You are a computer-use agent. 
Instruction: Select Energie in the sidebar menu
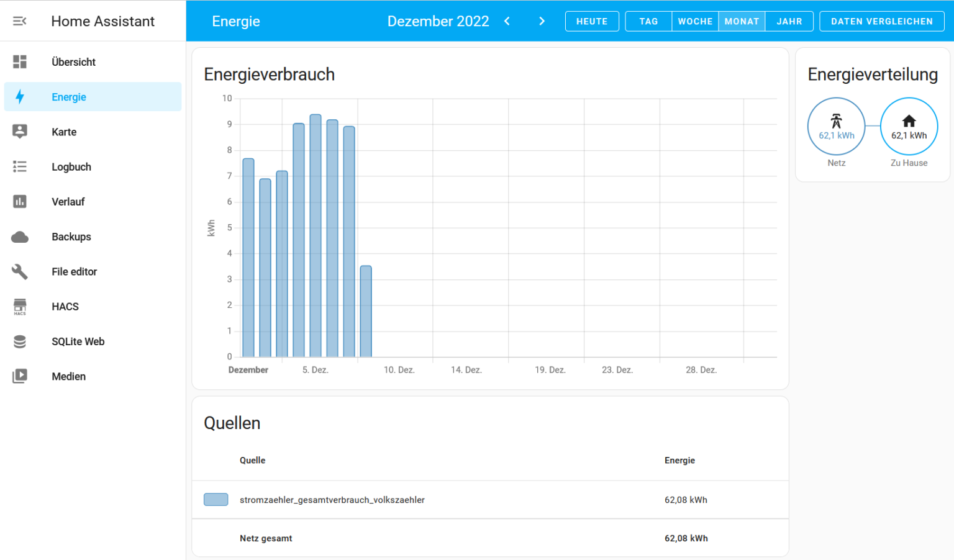pyautogui.click(x=68, y=97)
